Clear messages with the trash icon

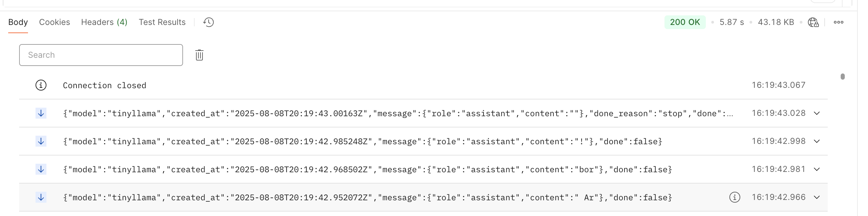(x=199, y=55)
